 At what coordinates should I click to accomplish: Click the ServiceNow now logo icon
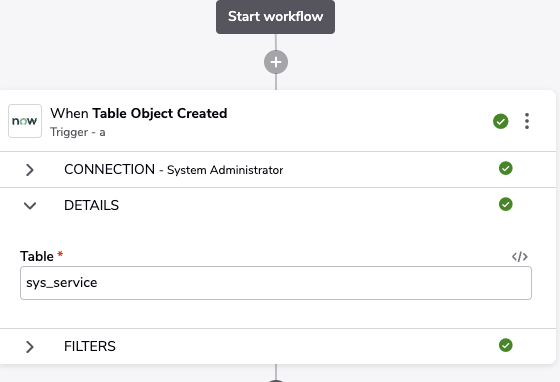click(25, 121)
